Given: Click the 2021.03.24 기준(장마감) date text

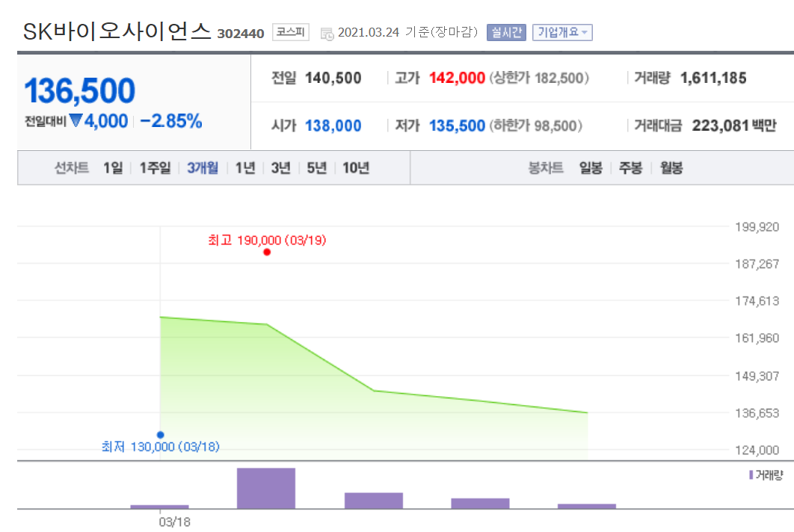Looking at the screenshot, I should pos(407,32).
